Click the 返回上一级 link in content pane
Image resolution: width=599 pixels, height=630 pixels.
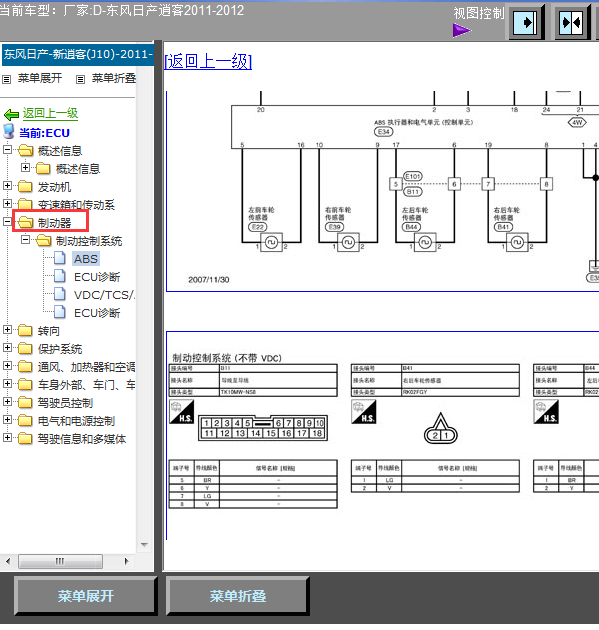pyautogui.click(x=208, y=61)
